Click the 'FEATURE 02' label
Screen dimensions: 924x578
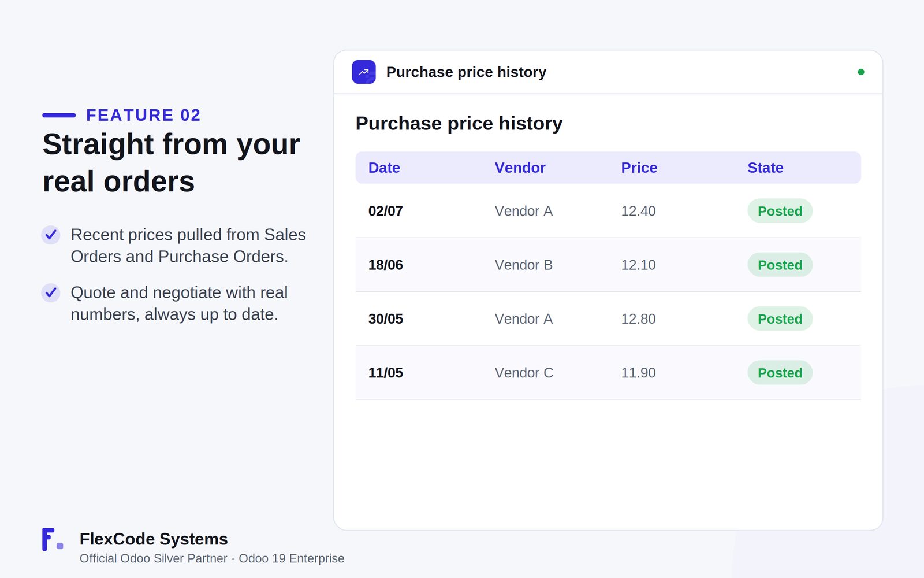point(143,115)
